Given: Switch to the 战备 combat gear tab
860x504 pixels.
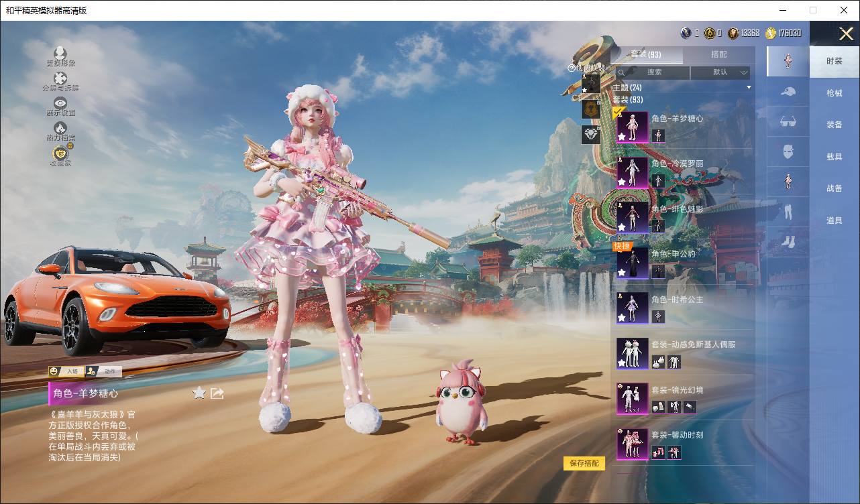Looking at the screenshot, I should [835, 188].
